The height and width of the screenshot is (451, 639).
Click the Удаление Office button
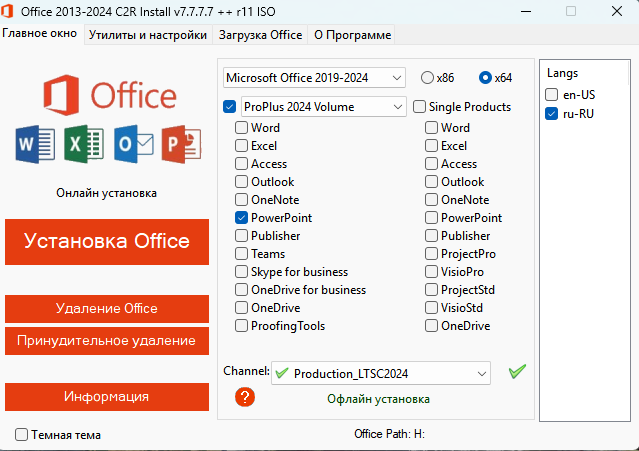[107, 308]
